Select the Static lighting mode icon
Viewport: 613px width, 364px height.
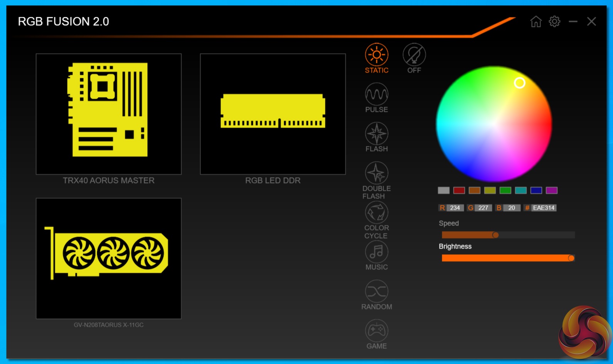pyautogui.click(x=377, y=55)
